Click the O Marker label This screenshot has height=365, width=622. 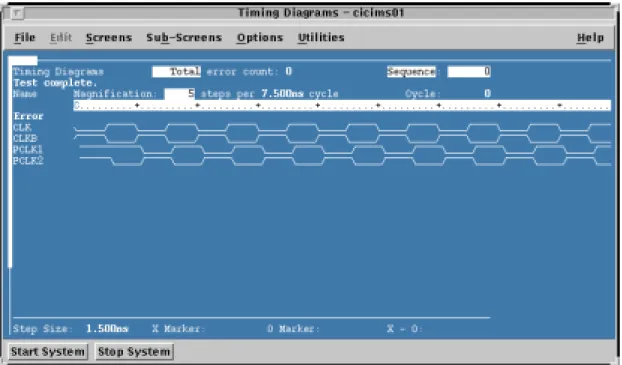(x=294, y=329)
